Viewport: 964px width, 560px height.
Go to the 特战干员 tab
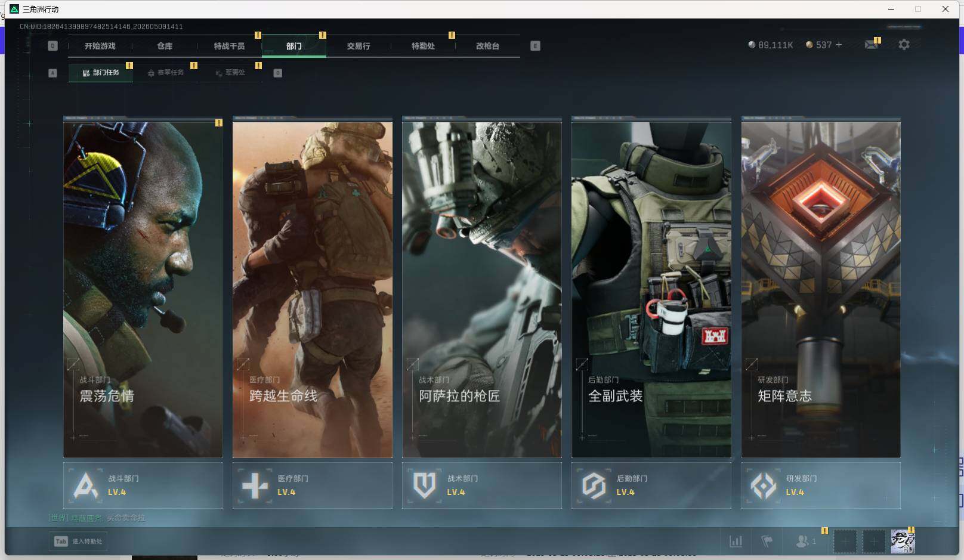229,46
